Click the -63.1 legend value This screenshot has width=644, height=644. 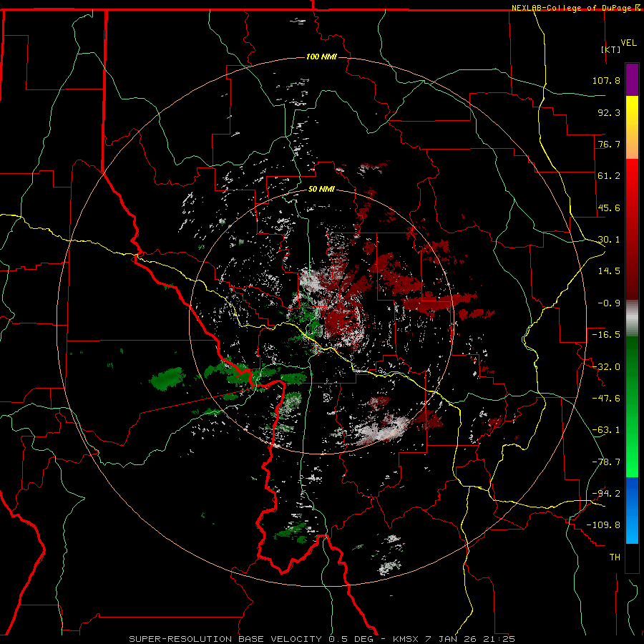tap(606, 430)
